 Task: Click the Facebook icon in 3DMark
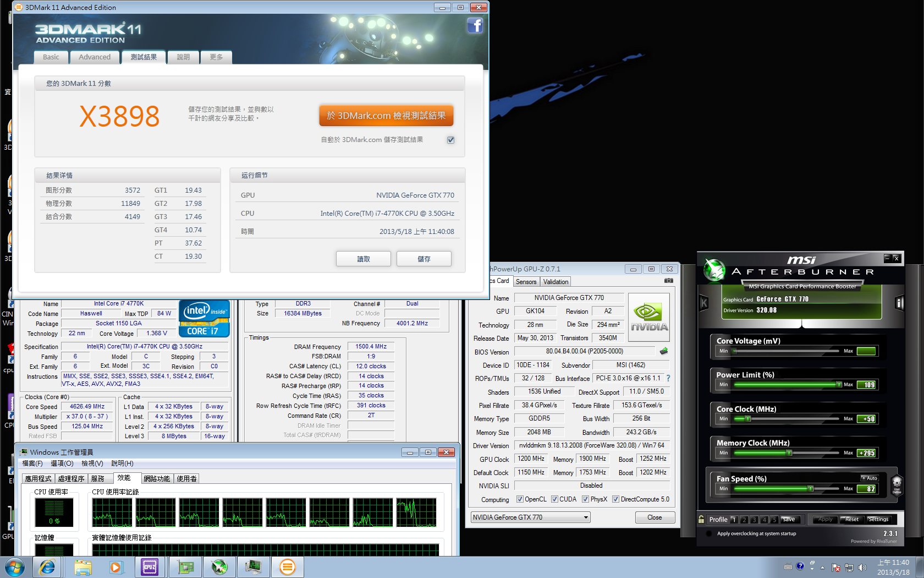click(475, 25)
